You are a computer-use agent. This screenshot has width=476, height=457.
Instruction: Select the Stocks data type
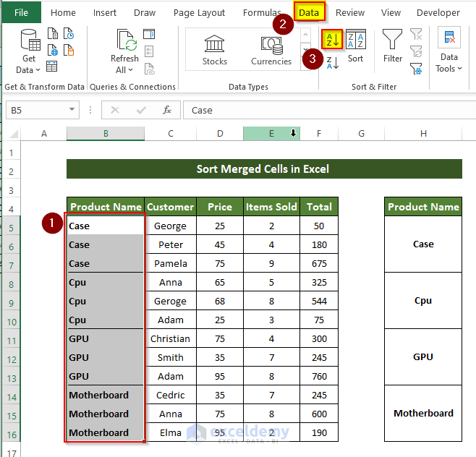coord(215,50)
